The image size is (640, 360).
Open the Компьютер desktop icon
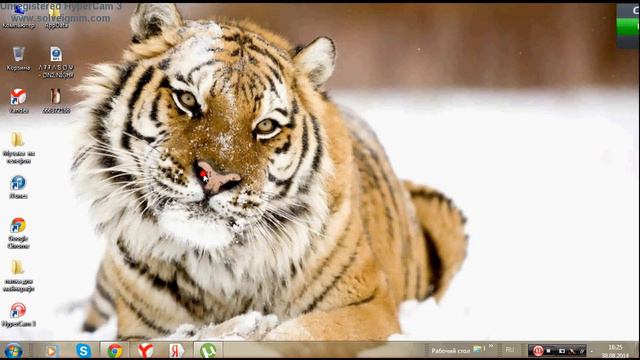coord(18,16)
